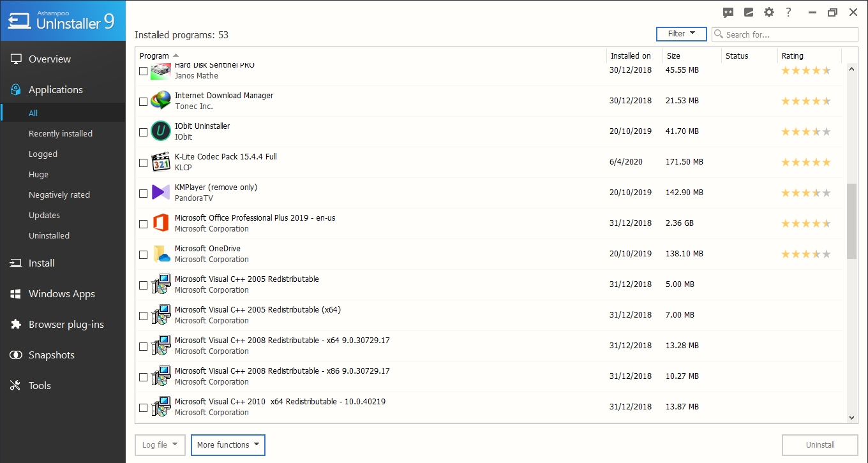Click the IObit Uninstaller program icon
The width and height of the screenshot is (868, 463).
[x=161, y=131]
